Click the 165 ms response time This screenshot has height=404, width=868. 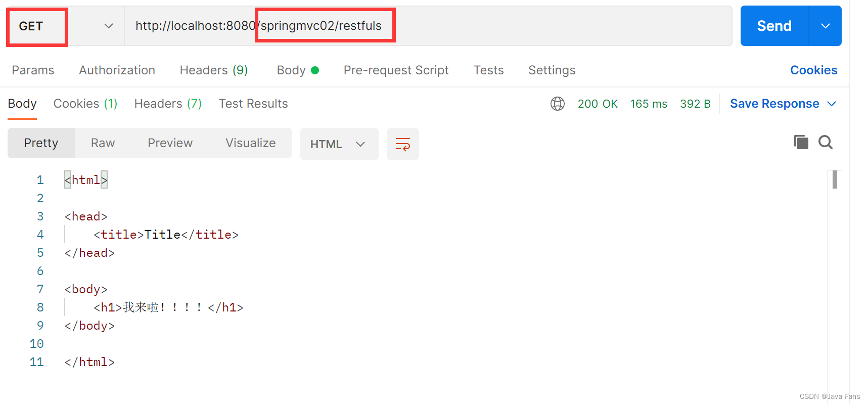[x=649, y=104]
